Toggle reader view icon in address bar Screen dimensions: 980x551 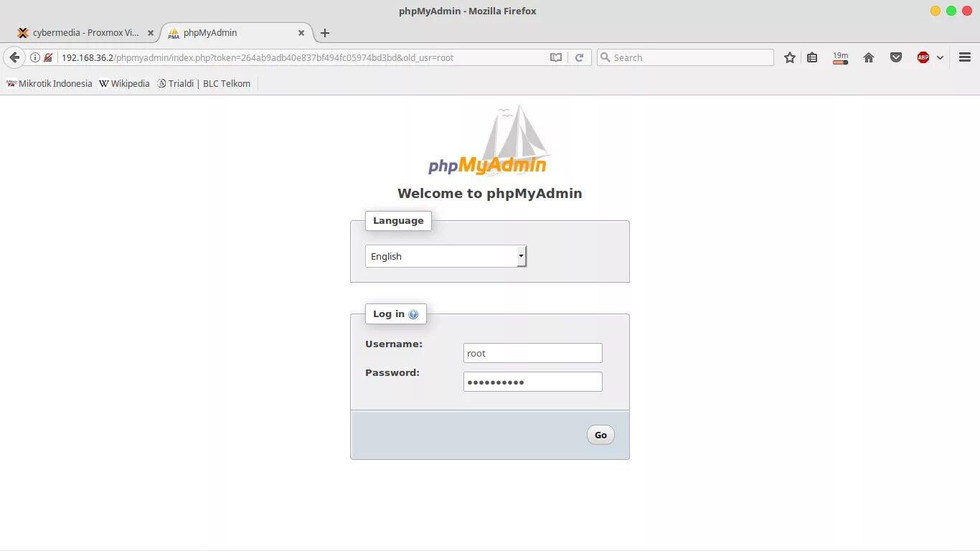pos(556,57)
